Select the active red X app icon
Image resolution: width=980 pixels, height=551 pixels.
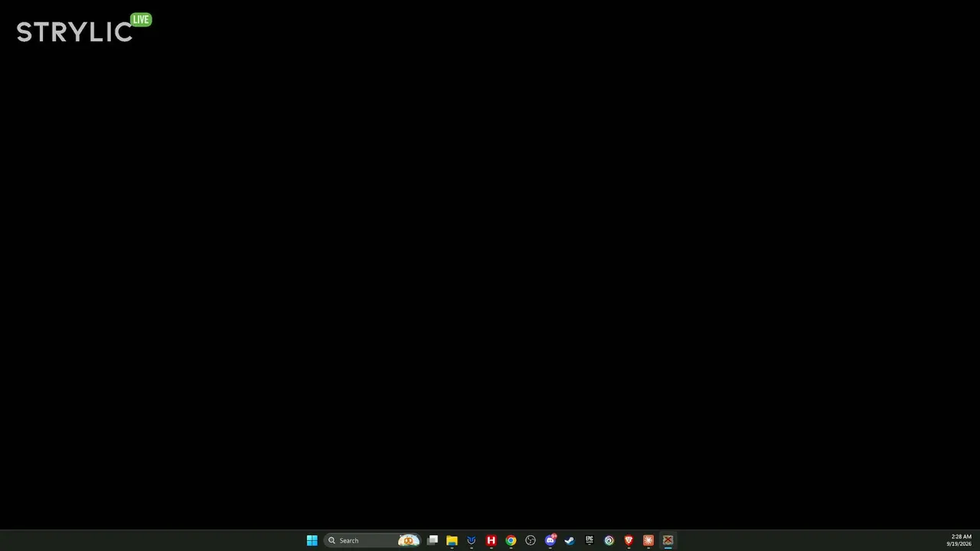coord(668,540)
